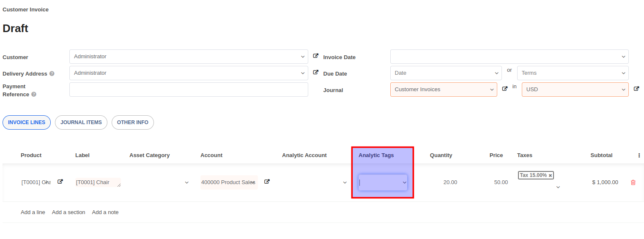The image size is (644, 239).
Task: Click Add a line link
Action: point(33,212)
